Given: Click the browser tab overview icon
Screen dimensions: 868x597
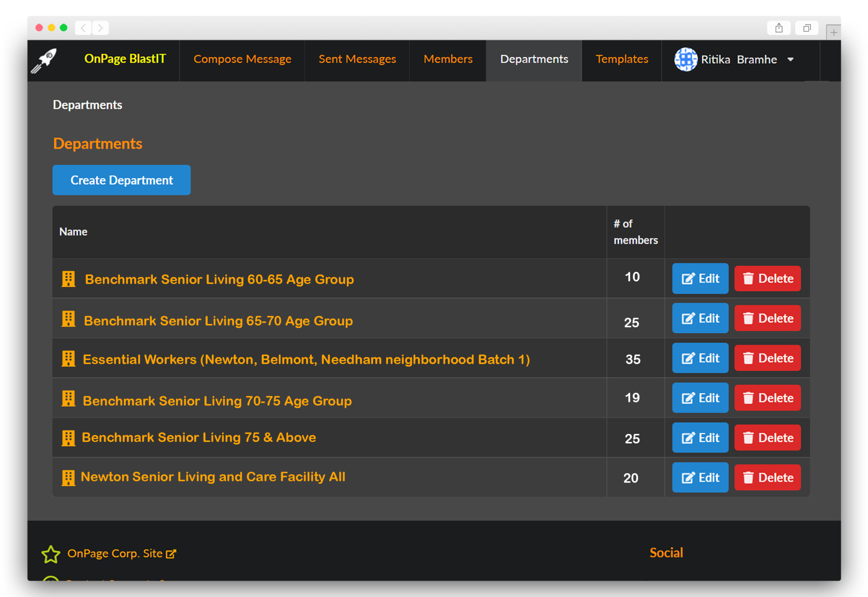Looking at the screenshot, I should (x=807, y=28).
